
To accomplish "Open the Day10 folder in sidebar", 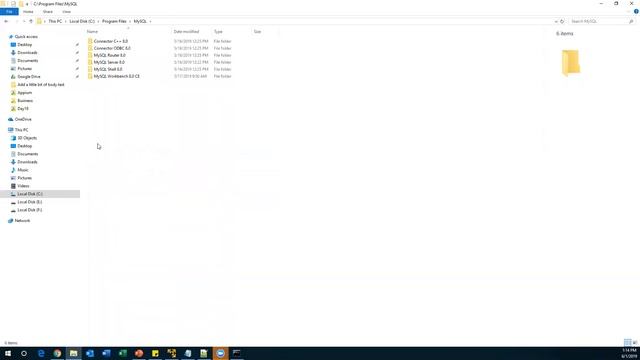I will tap(23, 109).
